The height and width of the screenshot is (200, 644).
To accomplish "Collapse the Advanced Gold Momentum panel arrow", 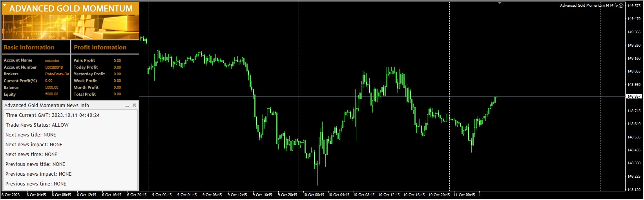I will [x=4, y=5].
